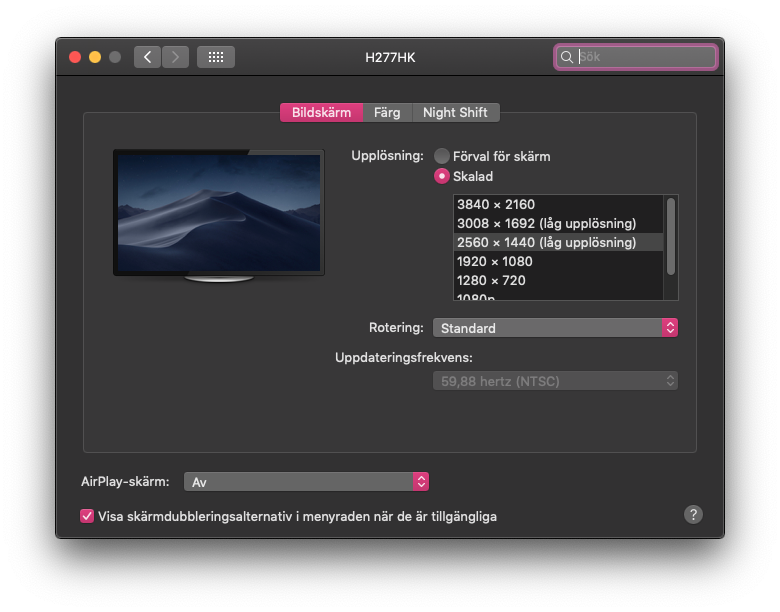Click the resolution list scrollbar
This screenshot has height=612, width=780.
pos(671,236)
